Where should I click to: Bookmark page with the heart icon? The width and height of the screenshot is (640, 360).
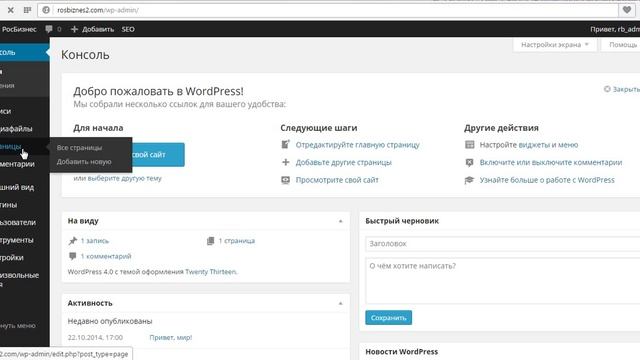(x=627, y=10)
